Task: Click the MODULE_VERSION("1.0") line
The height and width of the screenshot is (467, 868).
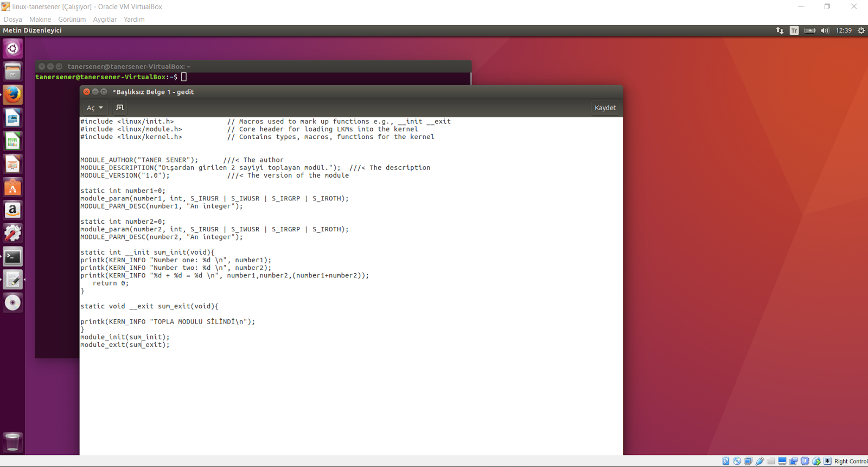Action: [x=125, y=175]
